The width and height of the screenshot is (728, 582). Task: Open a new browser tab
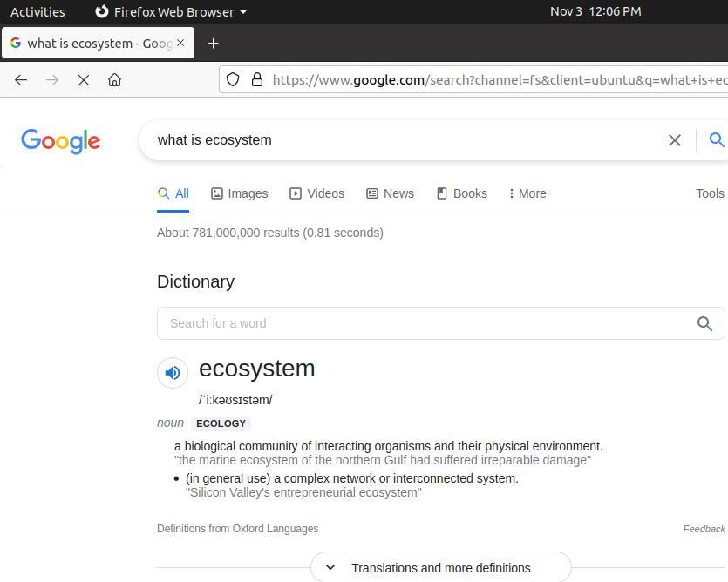coord(213,44)
